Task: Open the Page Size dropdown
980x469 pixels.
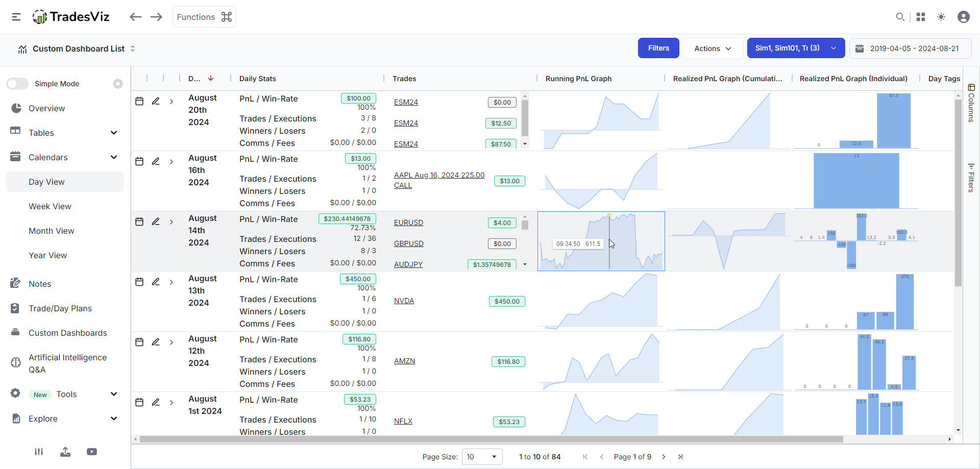Action: pos(482,457)
